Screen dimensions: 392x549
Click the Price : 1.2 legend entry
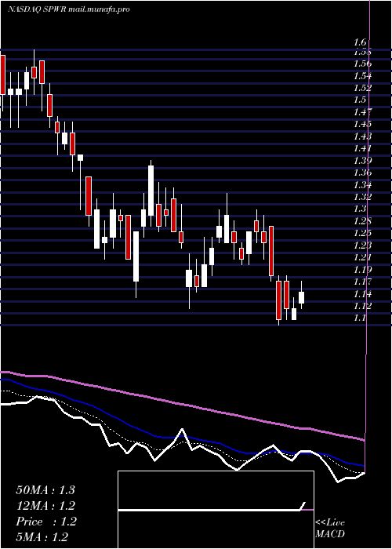pos(45,522)
